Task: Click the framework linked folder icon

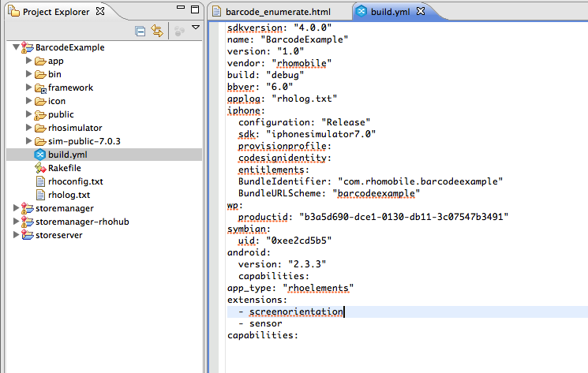Action: click(x=40, y=88)
